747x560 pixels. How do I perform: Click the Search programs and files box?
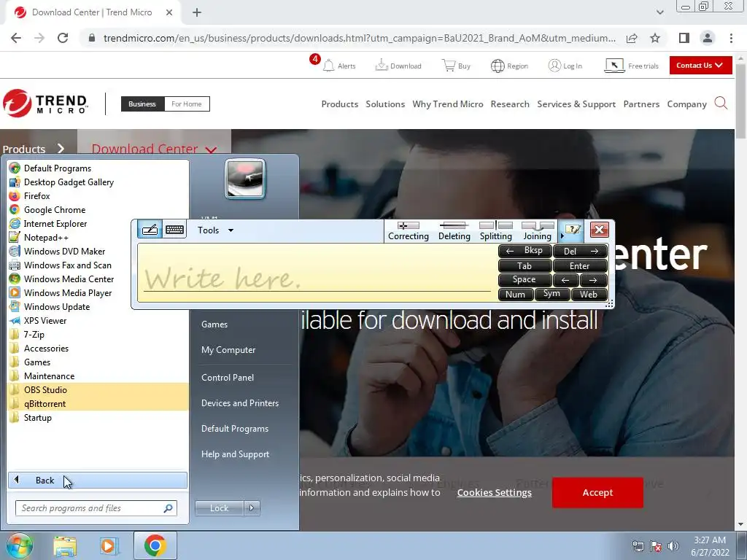(x=96, y=508)
